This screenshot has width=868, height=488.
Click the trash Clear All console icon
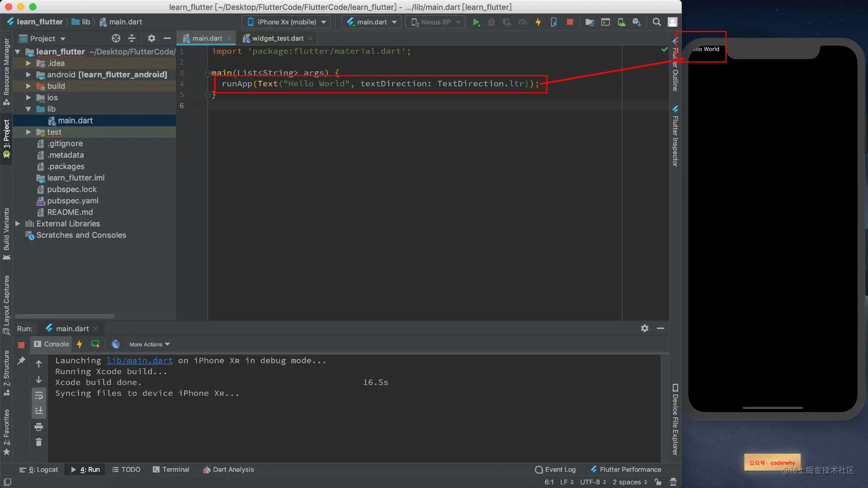point(39,442)
